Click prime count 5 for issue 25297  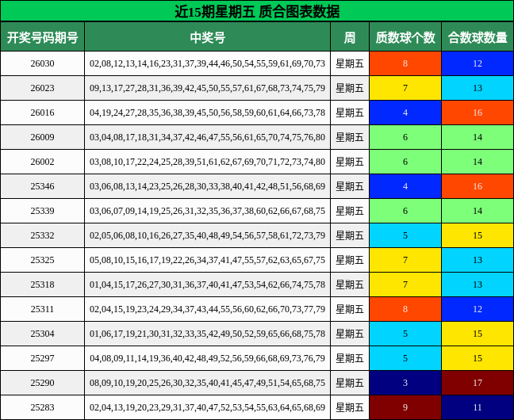(x=405, y=358)
